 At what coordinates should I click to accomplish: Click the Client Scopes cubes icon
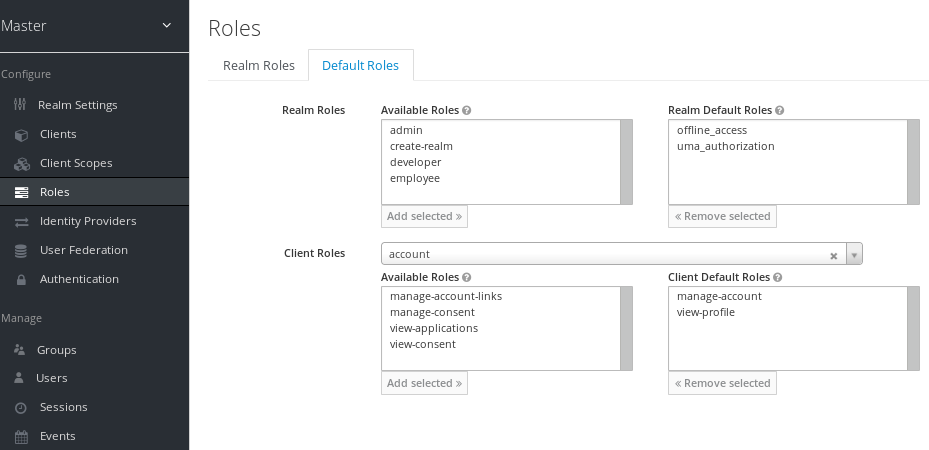(x=21, y=163)
